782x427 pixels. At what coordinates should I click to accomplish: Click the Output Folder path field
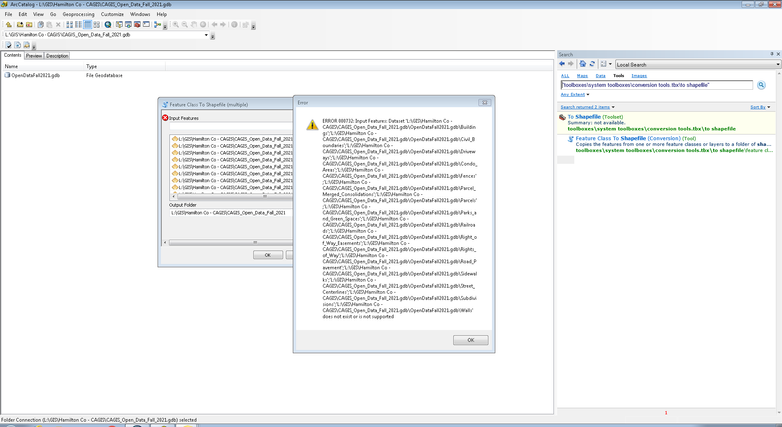click(230, 213)
